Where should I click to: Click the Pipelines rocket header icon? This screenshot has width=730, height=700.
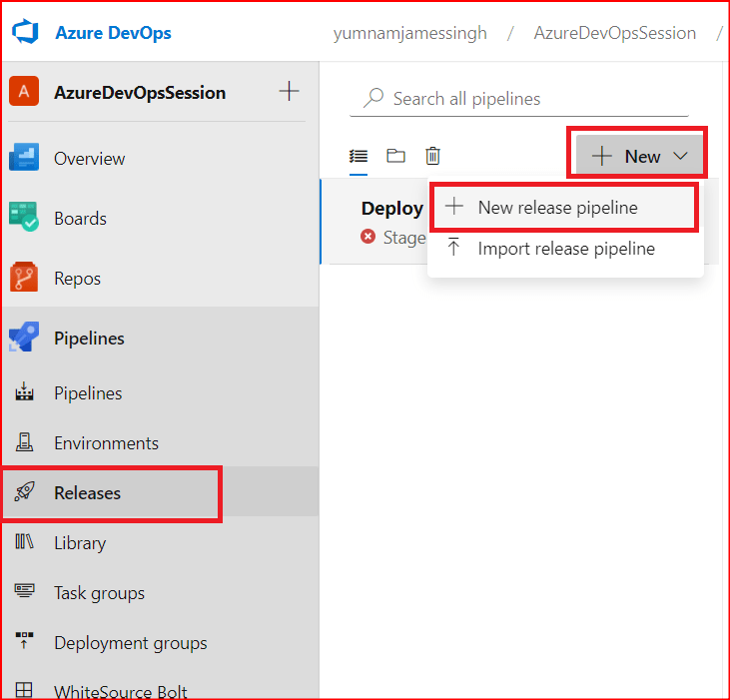tap(24, 339)
